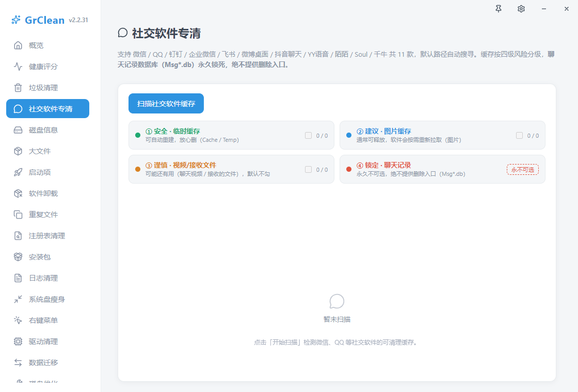Click the package-remove icon beside 软件卸载
Image resolution: width=578 pixels, height=392 pixels.
click(18, 193)
